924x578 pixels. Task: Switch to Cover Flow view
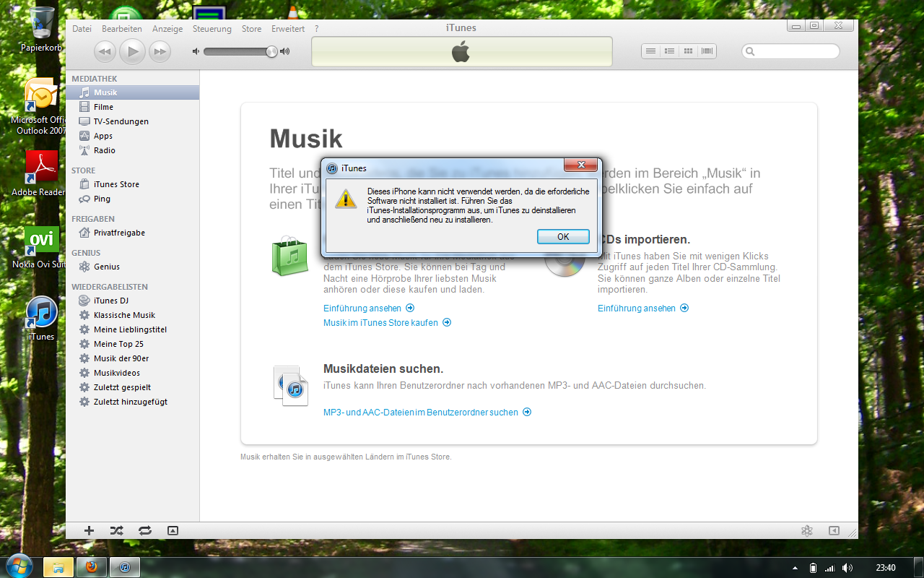[707, 51]
